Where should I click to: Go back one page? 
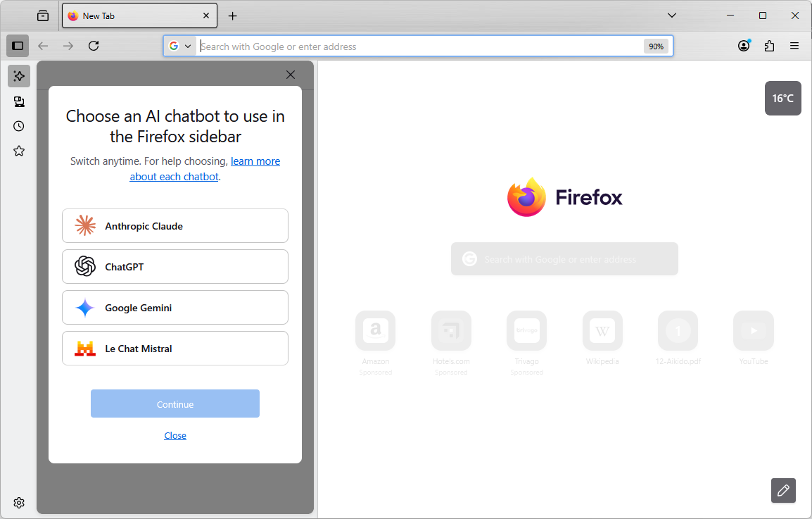pyautogui.click(x=43, y=46)
